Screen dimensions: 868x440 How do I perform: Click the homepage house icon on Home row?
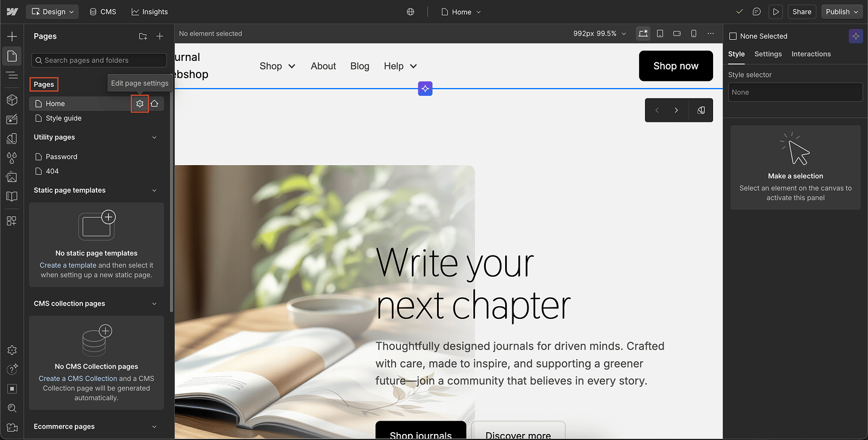pyautogui.click(x=154, y=104)
